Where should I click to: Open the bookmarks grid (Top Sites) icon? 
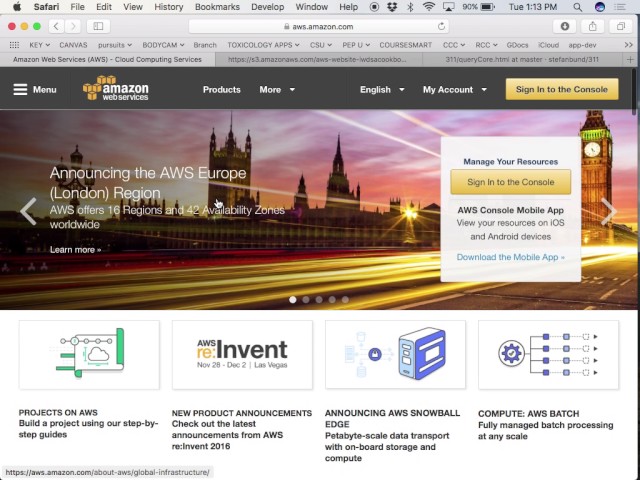(x=14, y=45)
